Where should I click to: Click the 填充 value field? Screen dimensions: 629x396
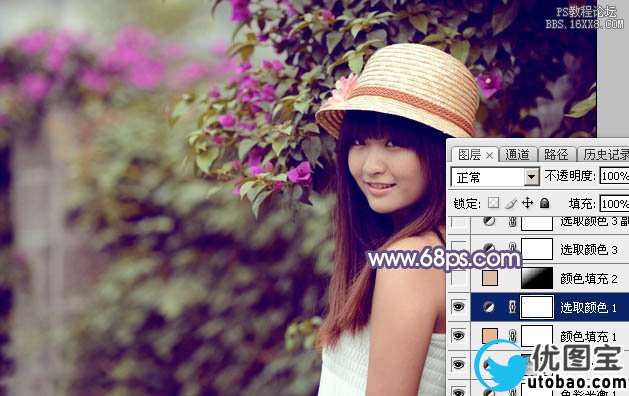[614, 204]
